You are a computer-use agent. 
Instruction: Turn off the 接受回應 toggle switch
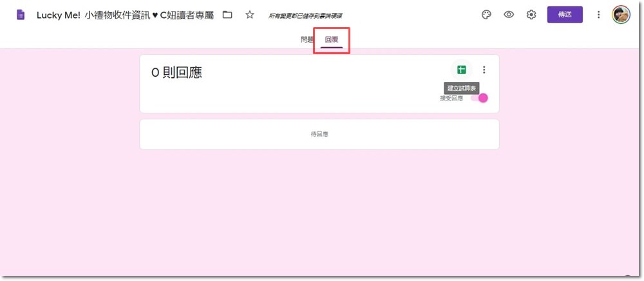point(479,98)
